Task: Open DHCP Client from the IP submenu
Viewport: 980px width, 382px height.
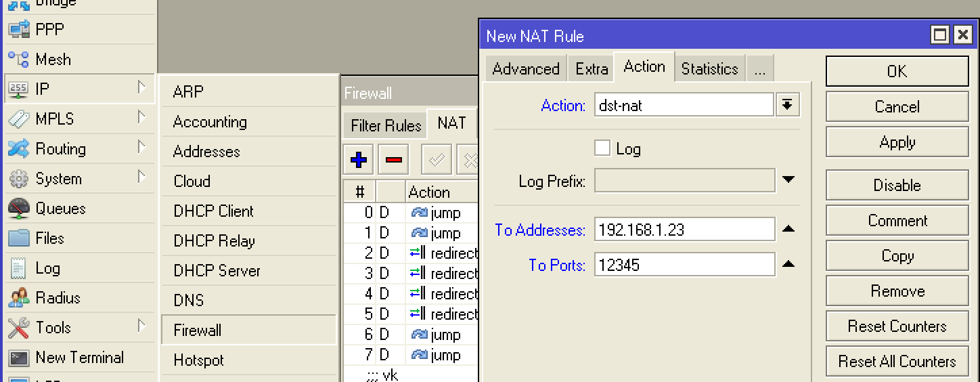Action: 249,211
